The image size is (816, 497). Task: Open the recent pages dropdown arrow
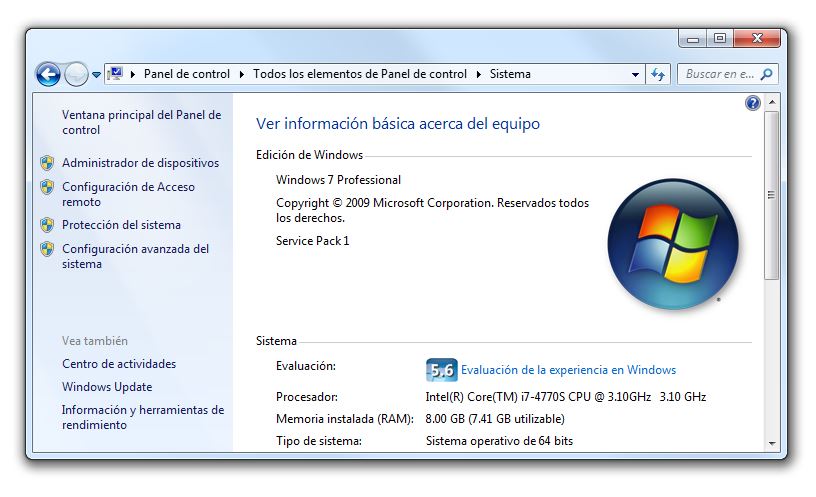click(96, 75)
